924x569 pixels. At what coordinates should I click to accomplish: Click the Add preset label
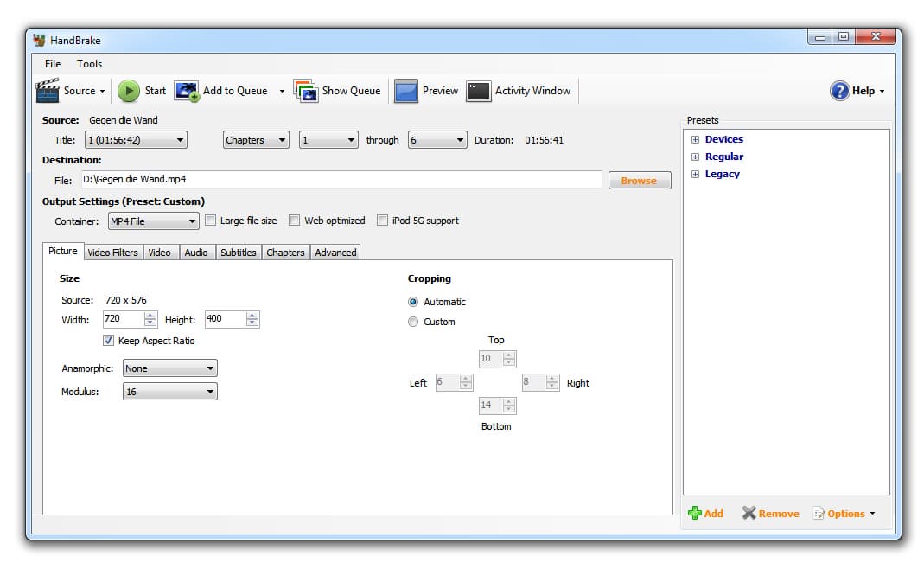click(x=714, y=514)
